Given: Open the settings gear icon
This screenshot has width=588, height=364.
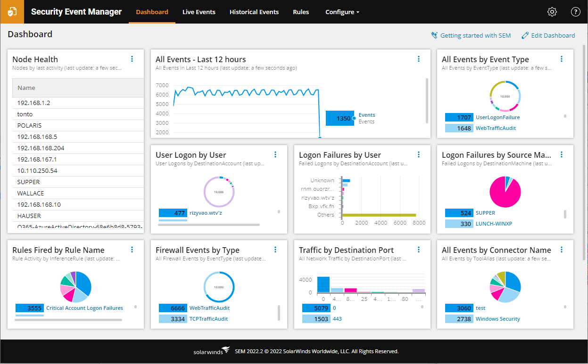Looking at the screenshot, I should (x=552, y=12).
